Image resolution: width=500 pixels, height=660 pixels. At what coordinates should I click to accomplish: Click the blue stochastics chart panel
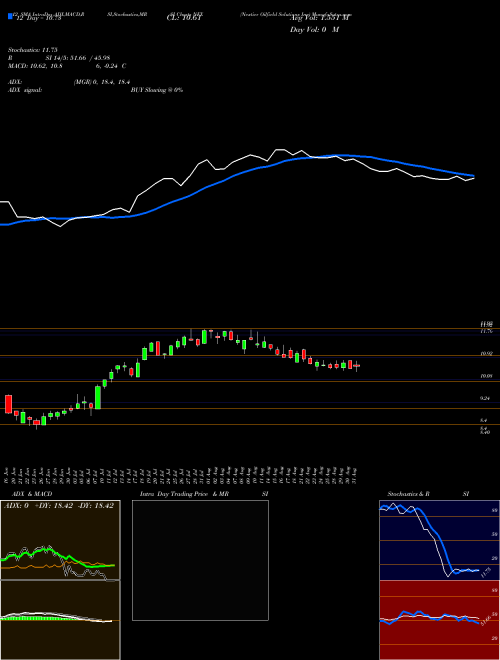439,540
